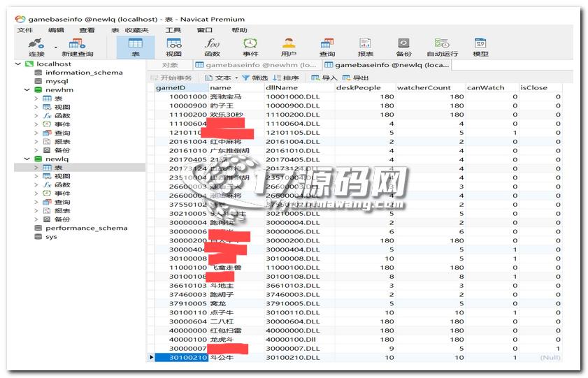
Task: Open the Event (事件) toolbar icon
Action: [250, 47]
